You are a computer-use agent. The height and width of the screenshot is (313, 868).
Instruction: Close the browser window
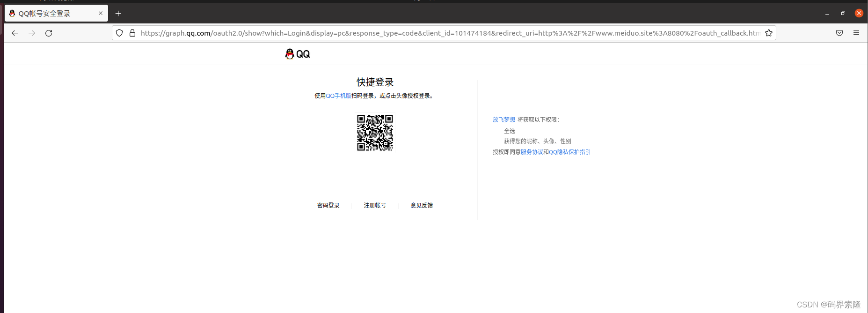[x=859, y=13]
